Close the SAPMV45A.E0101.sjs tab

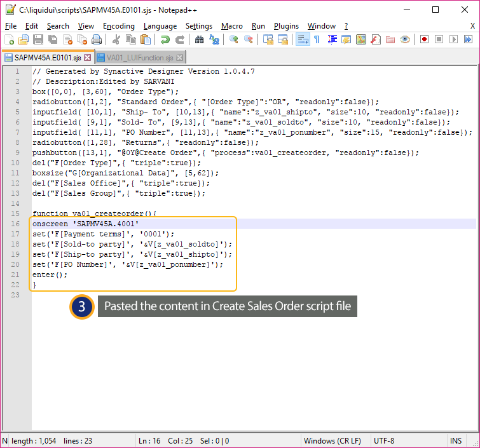click(88, 58)
